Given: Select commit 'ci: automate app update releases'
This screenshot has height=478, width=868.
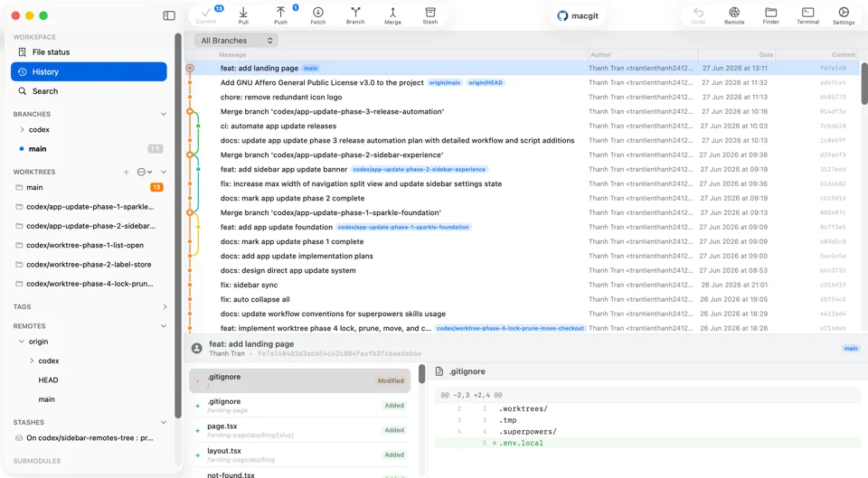Looking at the screenshot, I should point(522,127).
